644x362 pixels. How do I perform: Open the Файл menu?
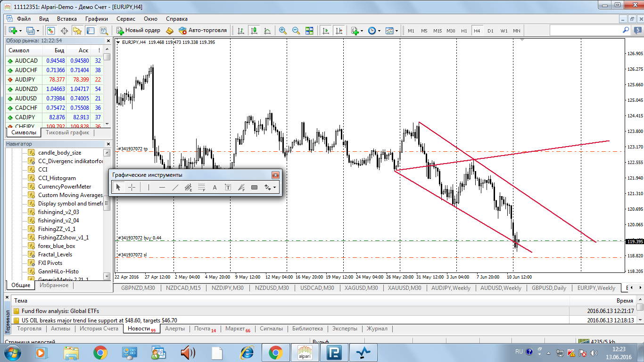pos(24,19)
